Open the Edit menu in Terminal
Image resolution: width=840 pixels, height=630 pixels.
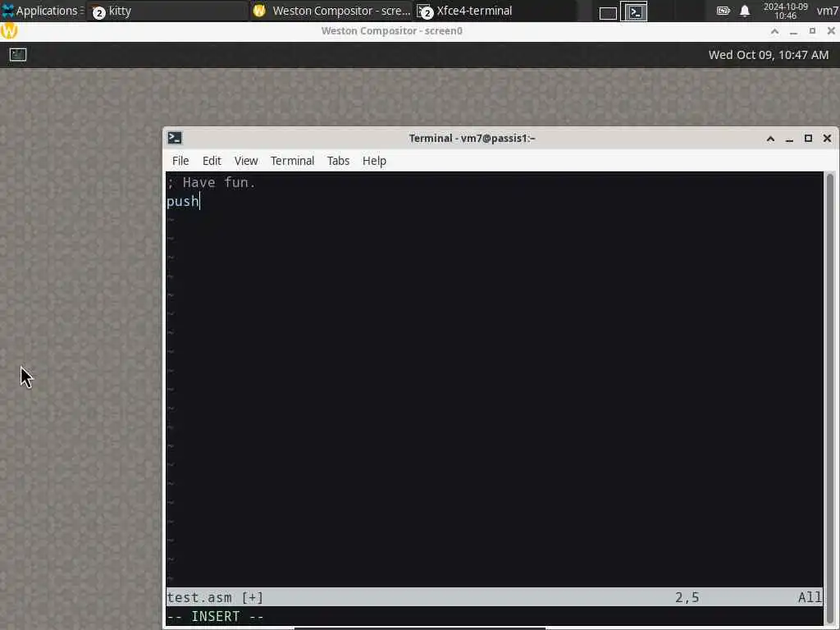point(212,161)
